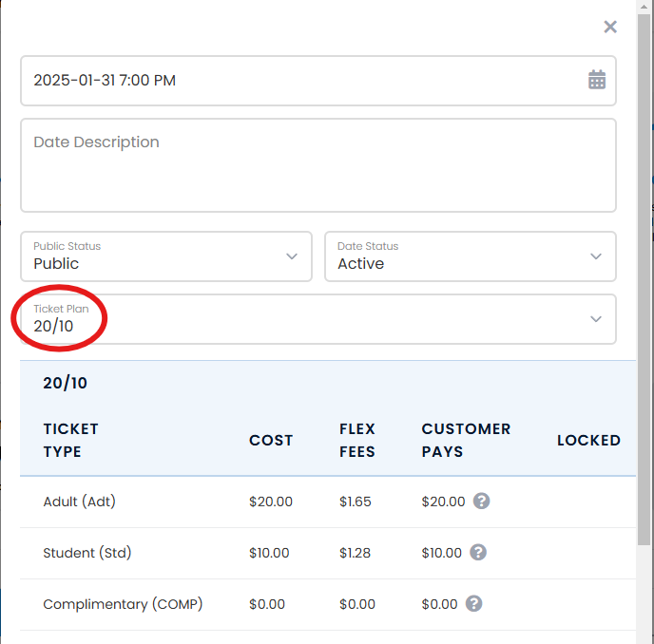Select the Student (Std) ticket row
654x644 pixels.
(328, 553)
